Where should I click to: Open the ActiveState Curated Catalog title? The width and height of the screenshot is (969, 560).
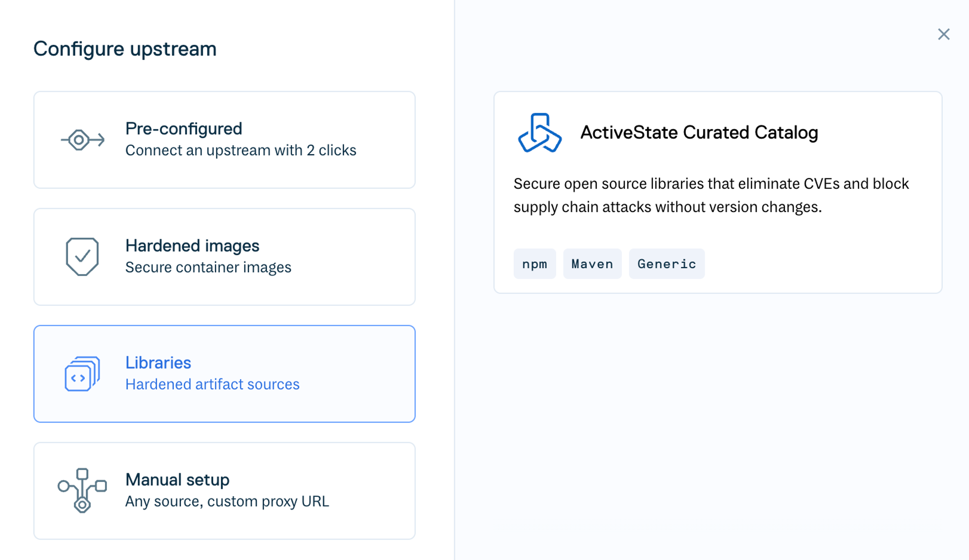click(699, 133)
